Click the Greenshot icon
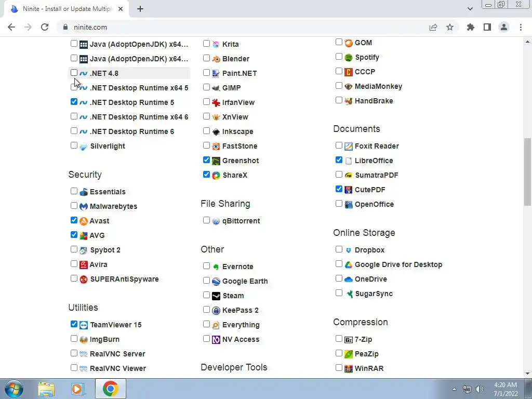This screenshot has width=532, height=399. pos(216,161)
